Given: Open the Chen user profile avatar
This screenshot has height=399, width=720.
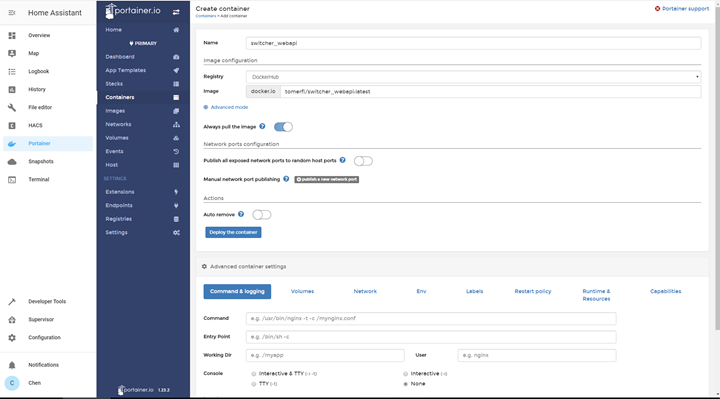Looking at the screenshot, I should [x=12, y=383].
